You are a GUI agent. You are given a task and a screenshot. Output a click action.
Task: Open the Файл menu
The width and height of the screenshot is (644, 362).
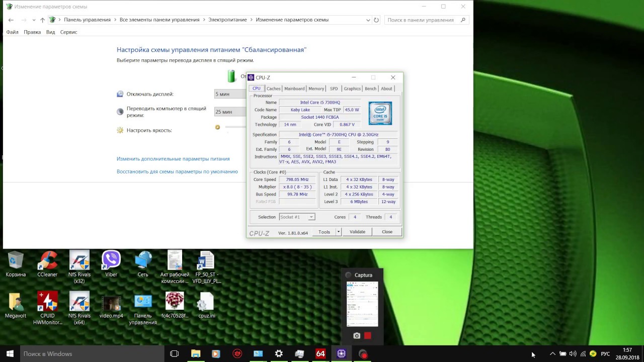point(12,32)
